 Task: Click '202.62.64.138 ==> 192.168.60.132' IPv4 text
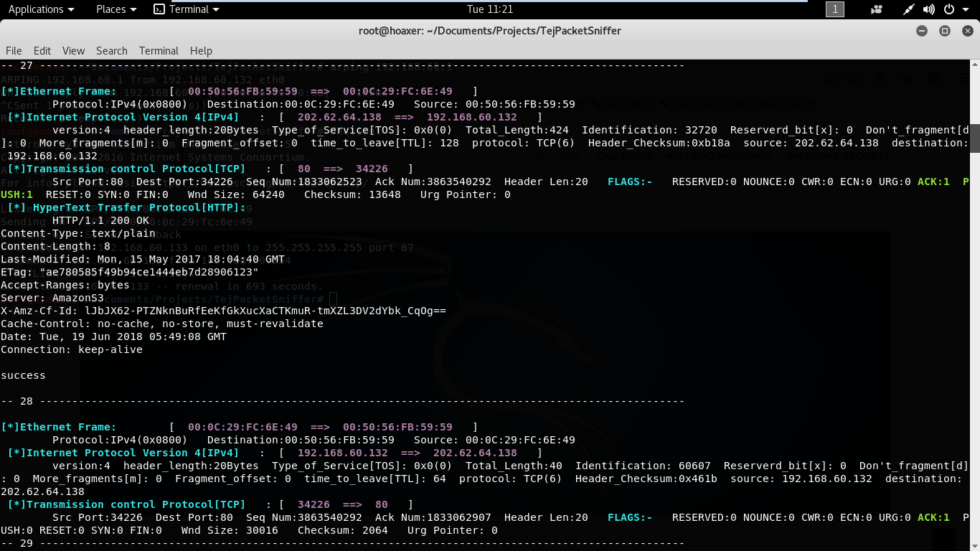[407, 117]
